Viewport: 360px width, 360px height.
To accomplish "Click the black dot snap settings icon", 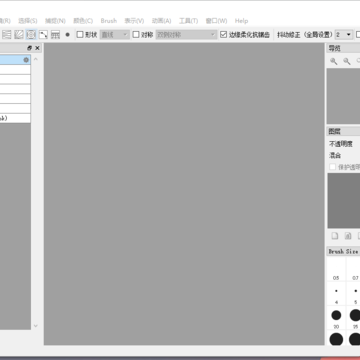I will click(67, 35).
